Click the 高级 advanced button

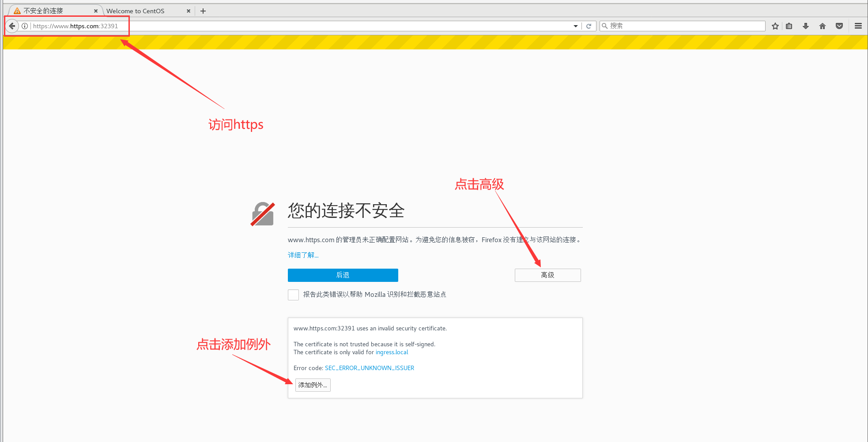pos(548,275)
